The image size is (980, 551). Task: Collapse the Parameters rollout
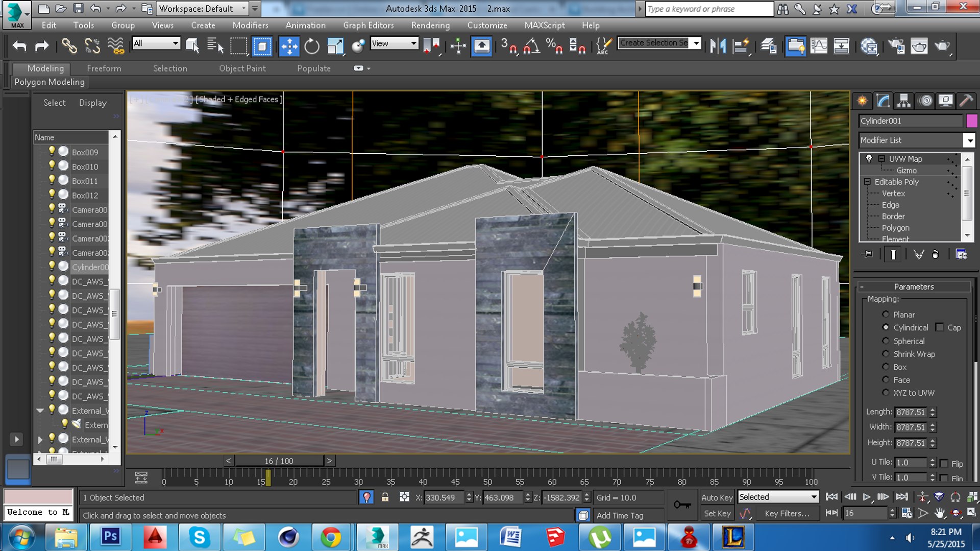(x=914, y=286)
